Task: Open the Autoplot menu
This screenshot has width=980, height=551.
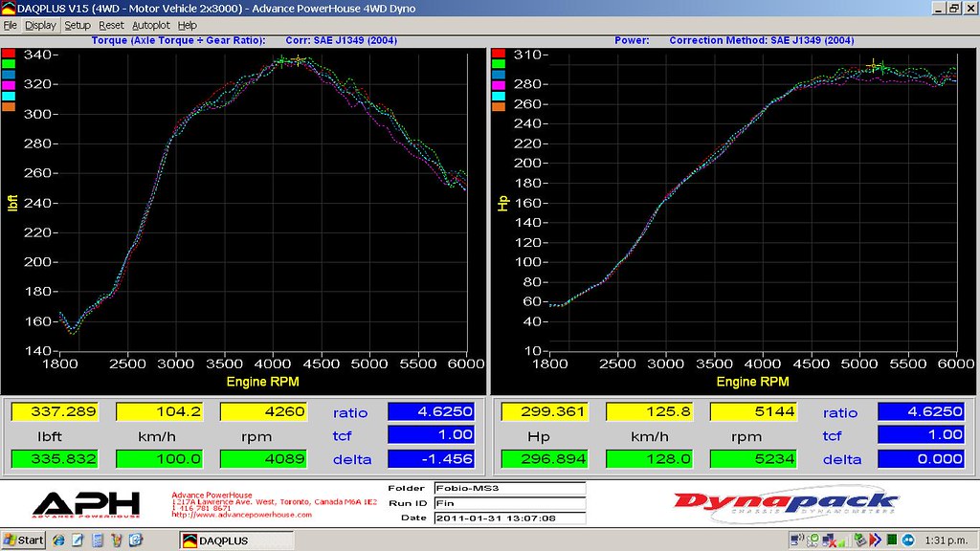Action: (151, 25)
